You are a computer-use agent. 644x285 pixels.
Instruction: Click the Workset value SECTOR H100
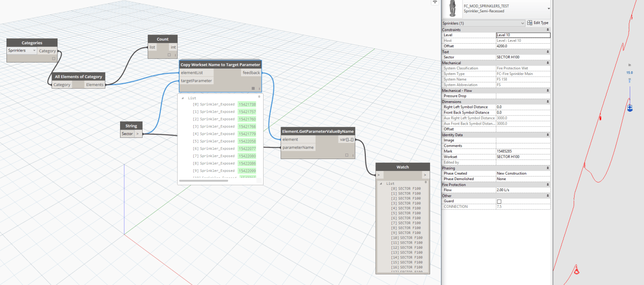(523, 156)
